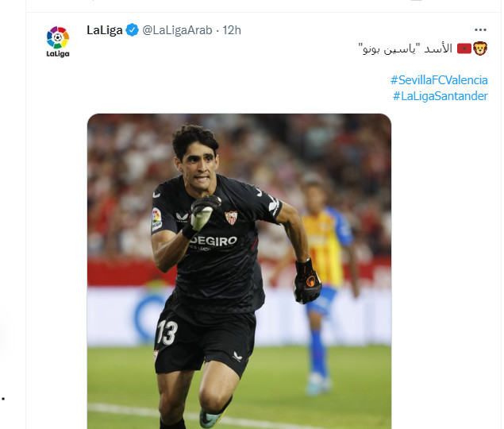Click the goalkeeper's raised glove
504x429 pixels.
coord(202,213)
